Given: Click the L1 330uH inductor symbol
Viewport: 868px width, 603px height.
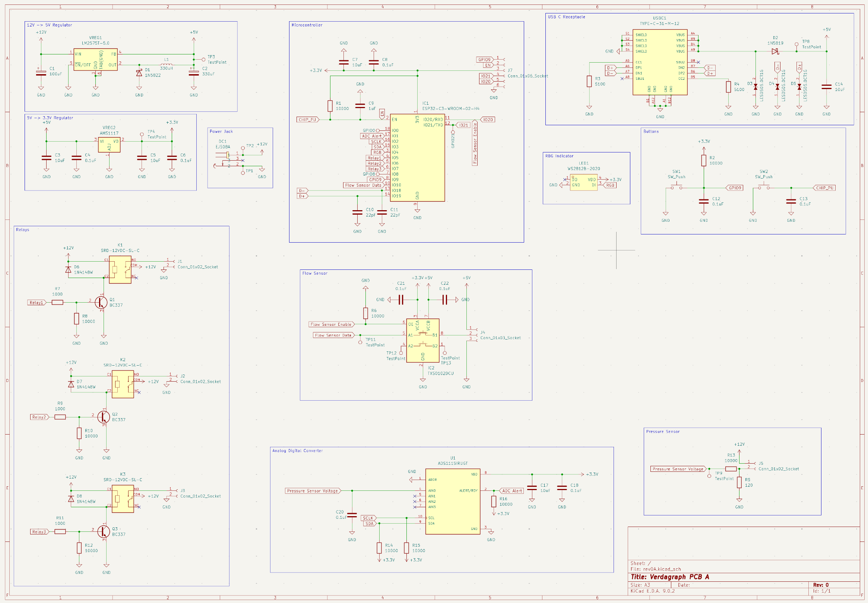Looking at the screenshot, I should pyautogui.click(x=167, y=64).
